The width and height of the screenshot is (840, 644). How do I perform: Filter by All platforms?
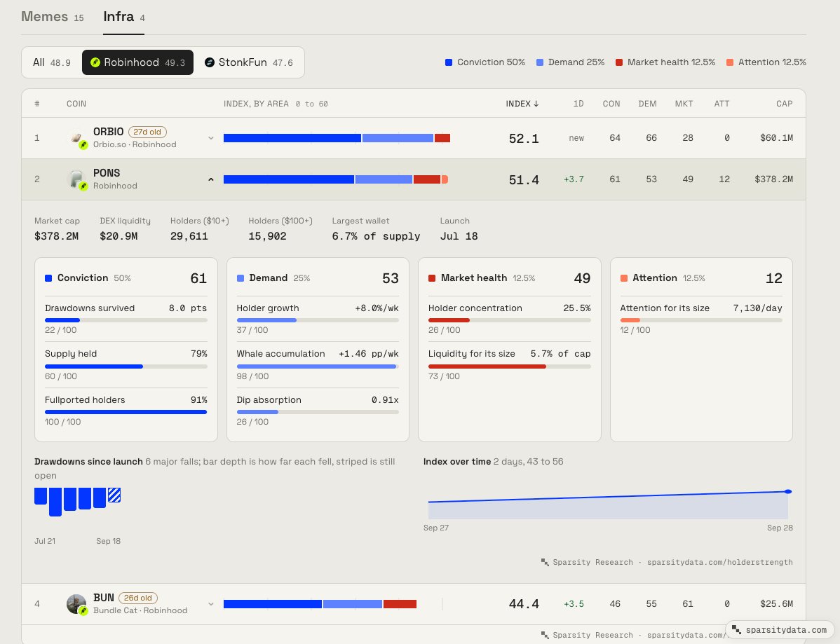[x=51, y=62]
